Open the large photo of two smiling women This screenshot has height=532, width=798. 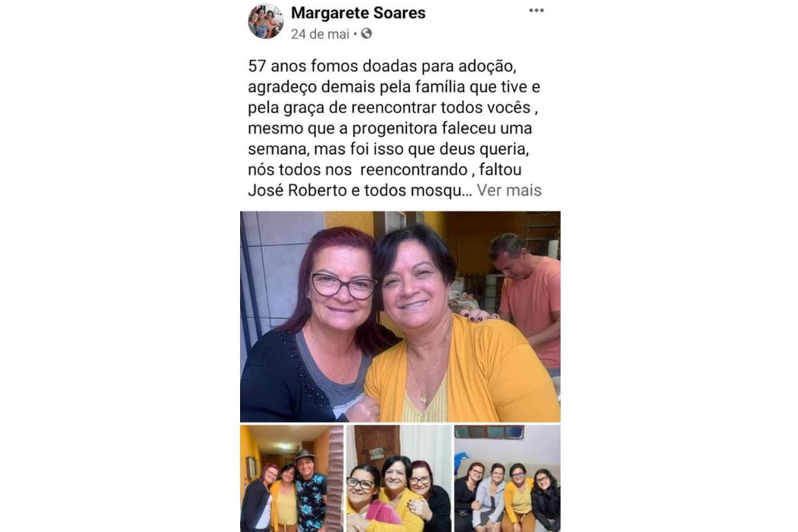tap(400, 317)
